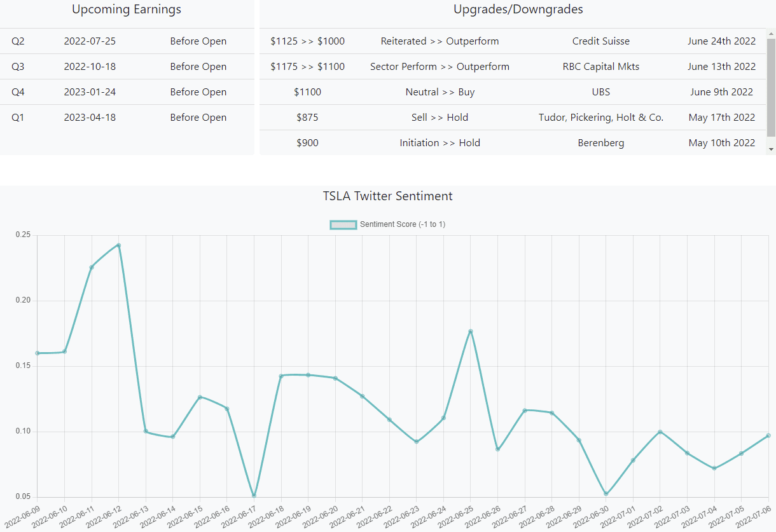The height and width of the screenshot is (532, 776).
Task: Toggle the Sentiment Score legend swatch
Action: (343, 224)
